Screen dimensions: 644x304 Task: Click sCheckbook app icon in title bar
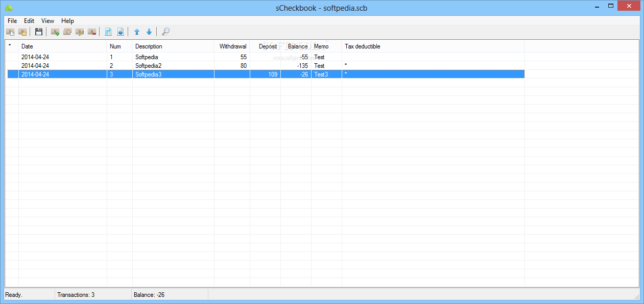(9, 8)
